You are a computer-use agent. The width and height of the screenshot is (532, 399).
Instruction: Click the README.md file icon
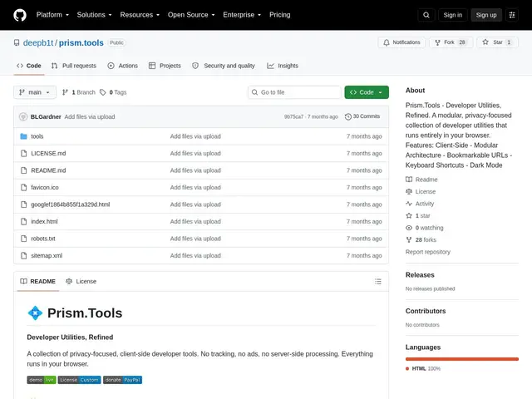23,170
